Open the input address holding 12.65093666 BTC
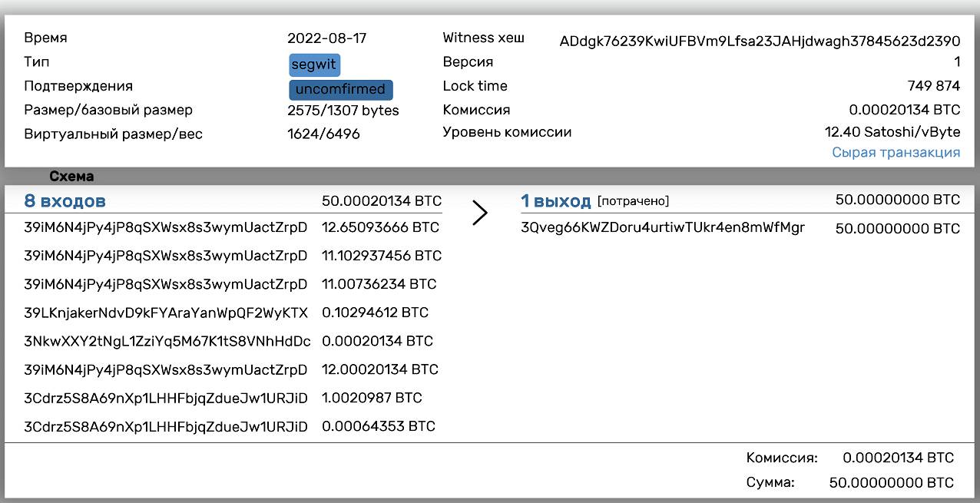 click(166, 227)
